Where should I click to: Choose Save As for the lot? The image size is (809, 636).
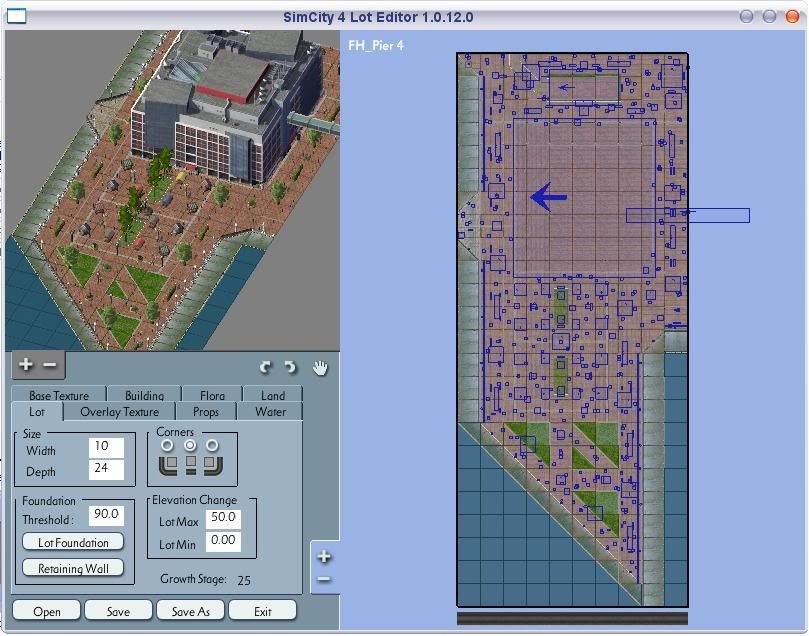click(x=190, y=611)
